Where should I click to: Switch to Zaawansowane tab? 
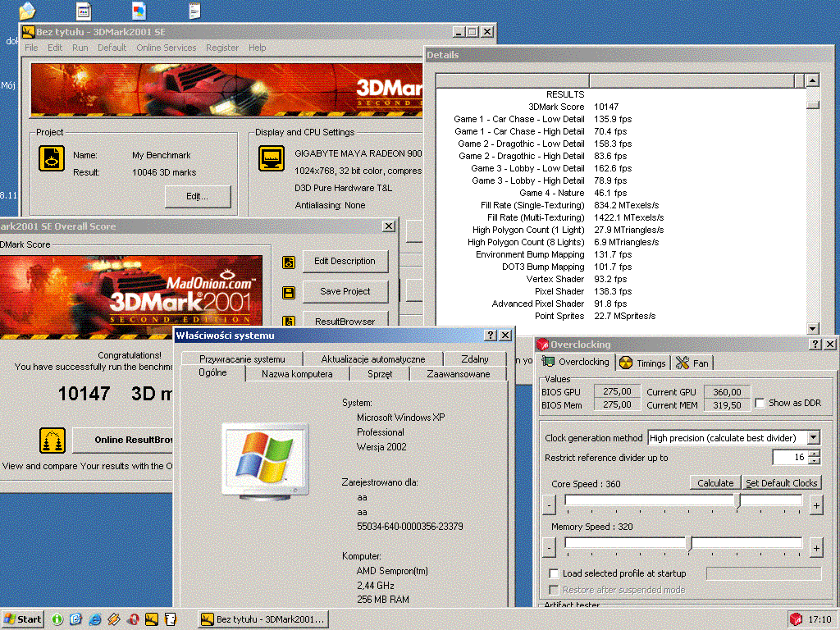pyautogui.click(x=458, y=374)
